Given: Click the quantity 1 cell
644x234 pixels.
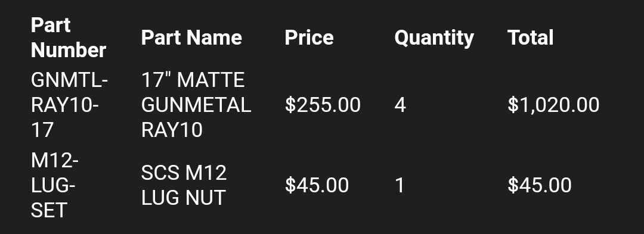Looking at the screenshot, I should click(400, 185).
